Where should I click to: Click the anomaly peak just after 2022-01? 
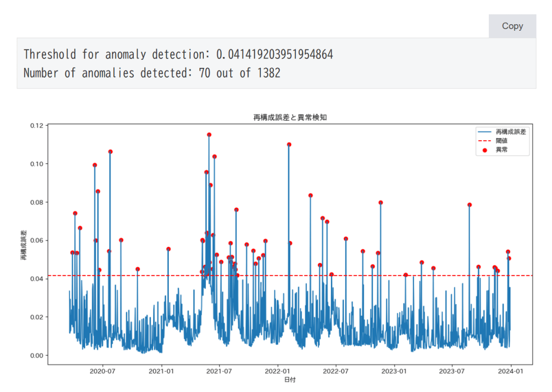click(289, 145)
